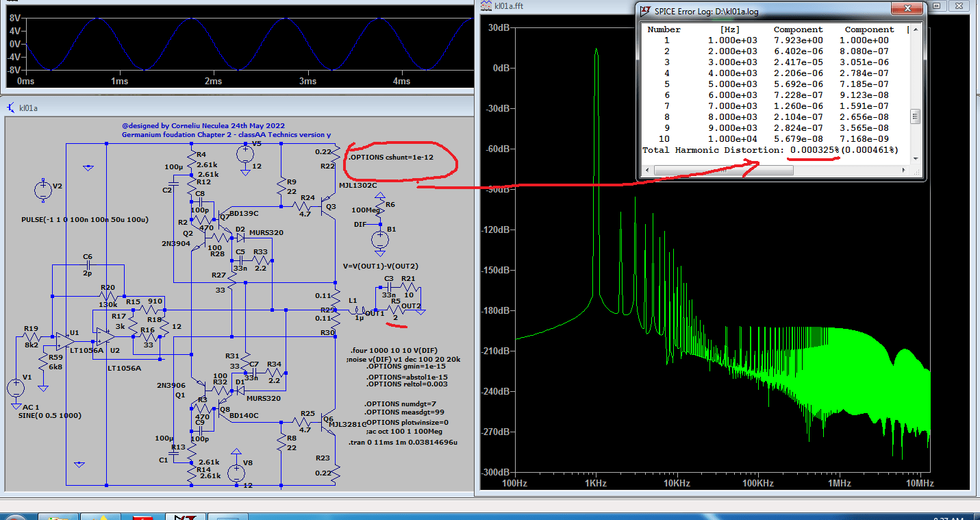Select the V2 pulse voltage source symbol
This screenshot has height=520, width=980.
coord(42,192)
